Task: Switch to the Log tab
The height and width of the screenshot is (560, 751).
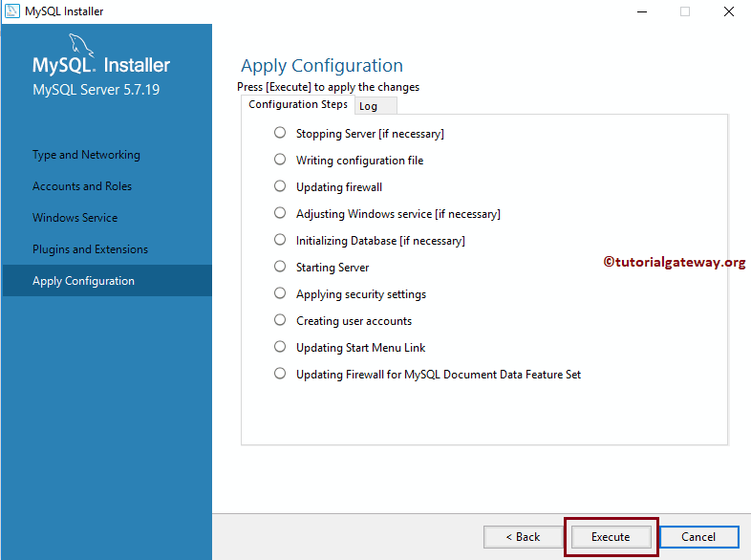Action: [x=369, y=106]
